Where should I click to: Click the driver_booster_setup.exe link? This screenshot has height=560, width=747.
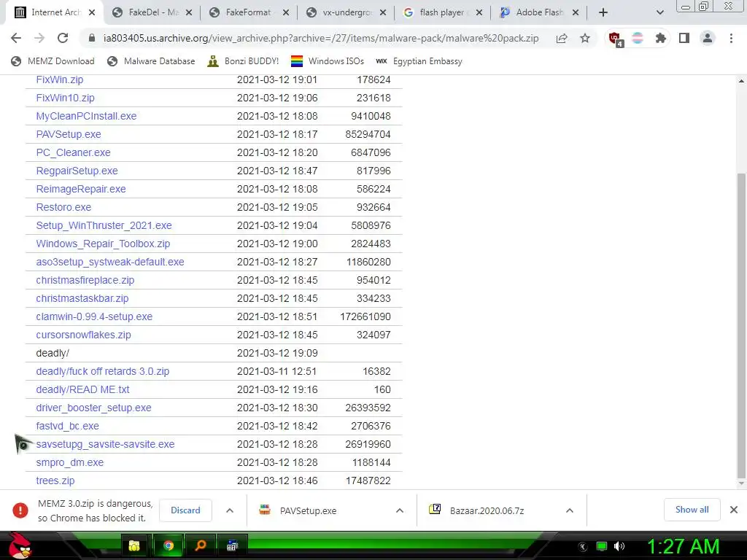(x=94, y=408)
